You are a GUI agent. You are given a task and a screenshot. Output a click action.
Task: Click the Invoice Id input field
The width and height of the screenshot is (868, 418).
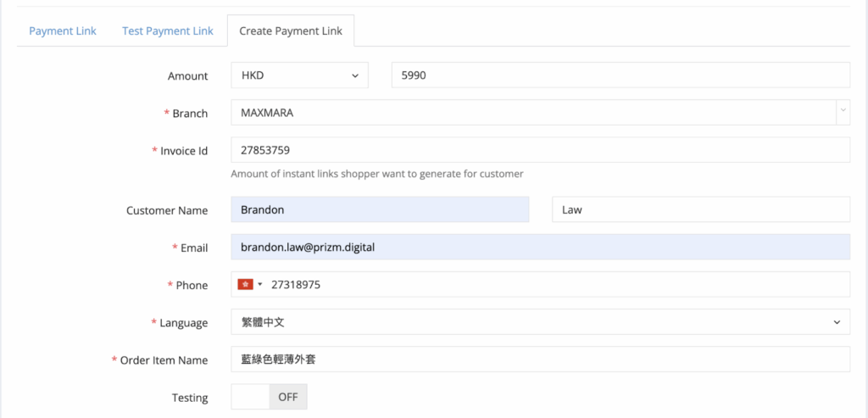540,151
